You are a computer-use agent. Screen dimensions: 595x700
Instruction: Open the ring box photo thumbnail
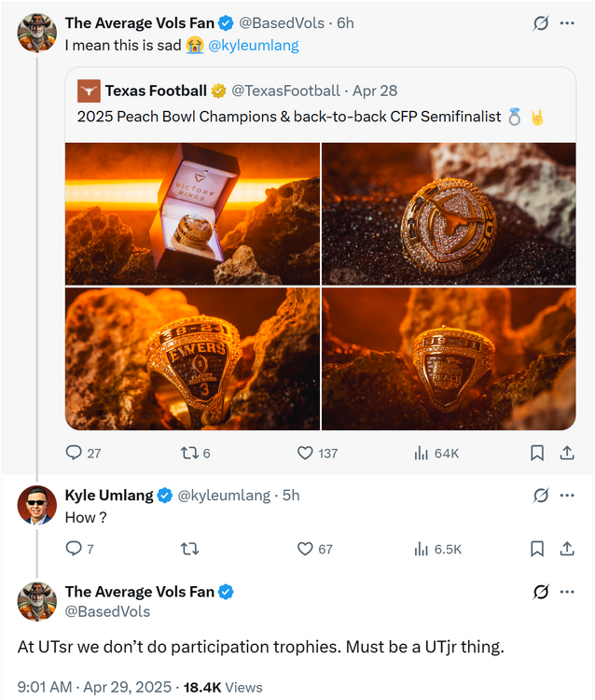(x=192, y=214)
